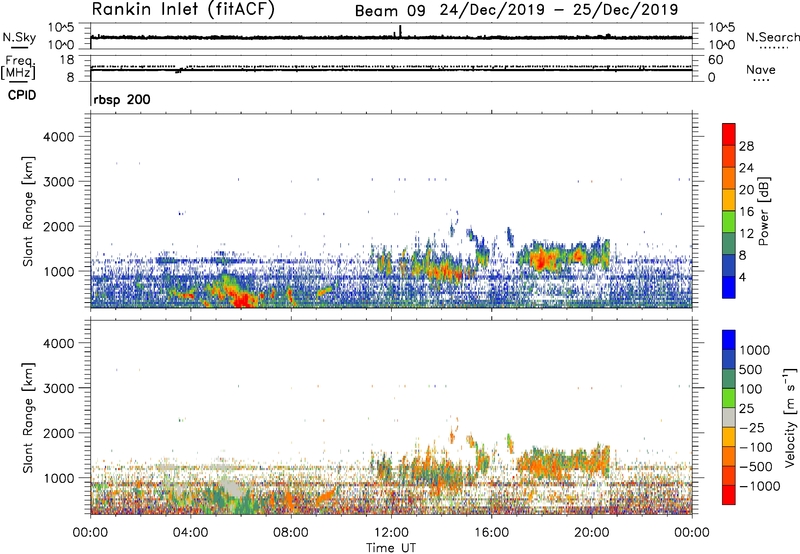Click the 'N.Search' legend label
The image size is (800, 554).
click(773, 37)
